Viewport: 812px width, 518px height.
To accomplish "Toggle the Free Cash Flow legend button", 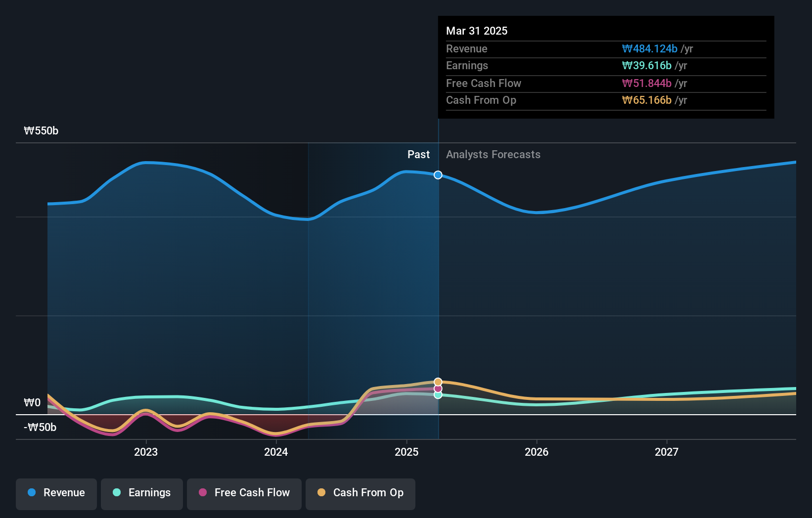I will [x=244, y=494].
